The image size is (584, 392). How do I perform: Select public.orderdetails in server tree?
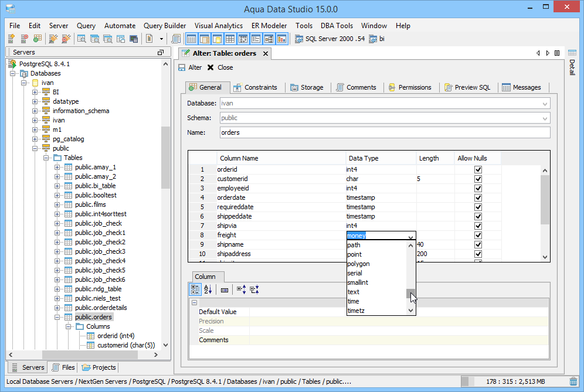coord(101,308)
